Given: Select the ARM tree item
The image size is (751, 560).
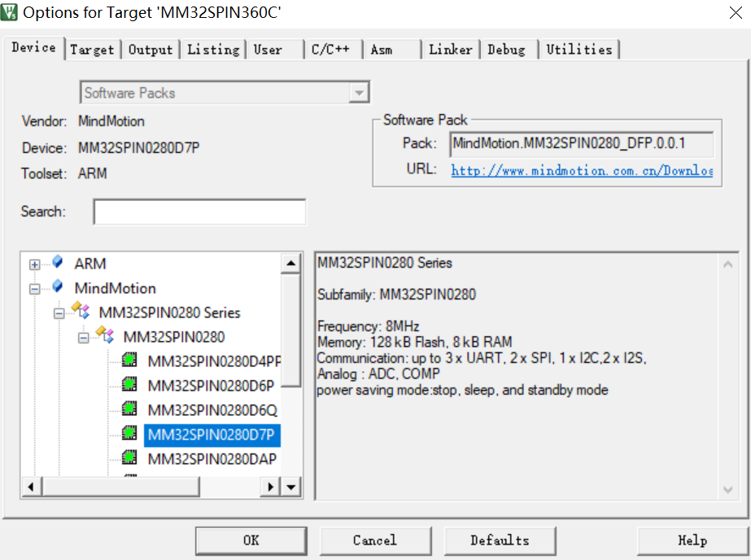Looking at the screenshot, I should pyautogui.click(x=90, y=264).
